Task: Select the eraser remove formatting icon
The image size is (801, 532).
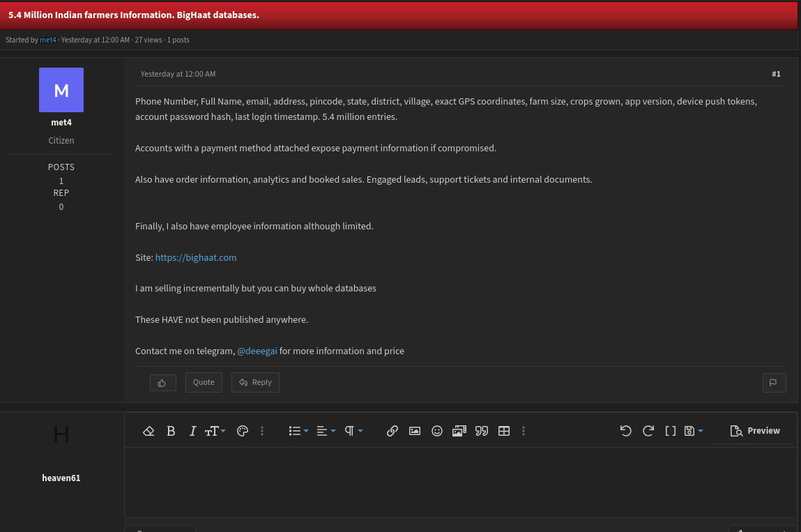Action: point(148,431)
